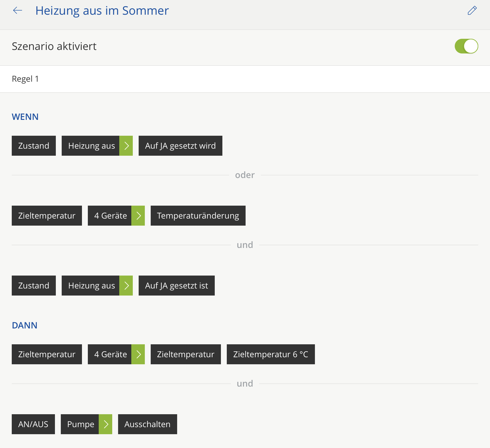Click the page title 'Heizung aus im Sommer'
Viewport: 490px width, 448px height.
pos(102,11)
